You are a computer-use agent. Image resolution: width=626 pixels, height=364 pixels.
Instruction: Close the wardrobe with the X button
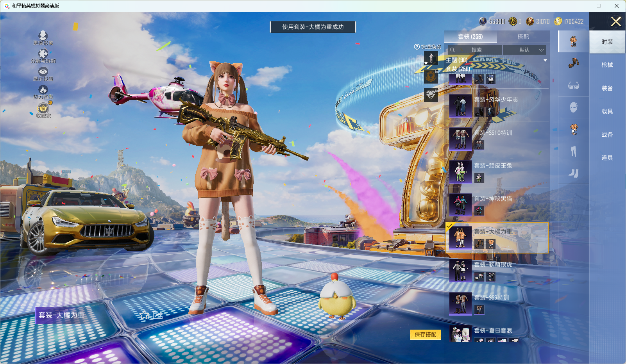click(616, 21)
